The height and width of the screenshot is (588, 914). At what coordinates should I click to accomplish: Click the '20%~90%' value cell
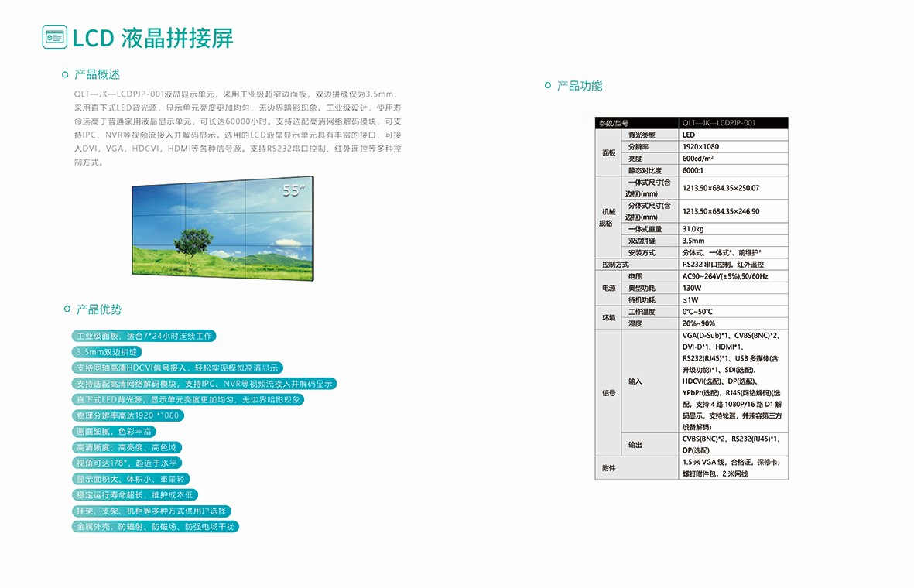pyautogui.click(x=734, y=323)
